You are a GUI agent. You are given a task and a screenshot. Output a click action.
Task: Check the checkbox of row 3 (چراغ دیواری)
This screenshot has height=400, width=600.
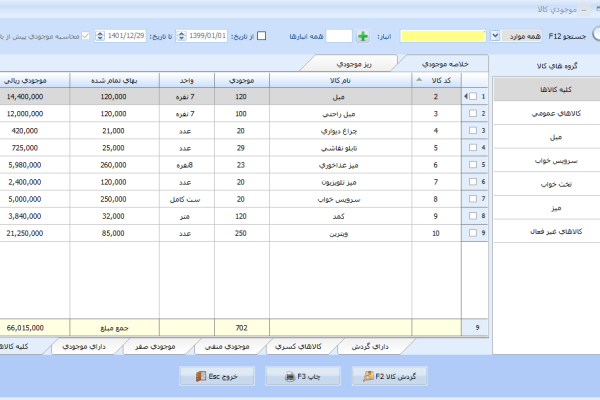(473, 131)
